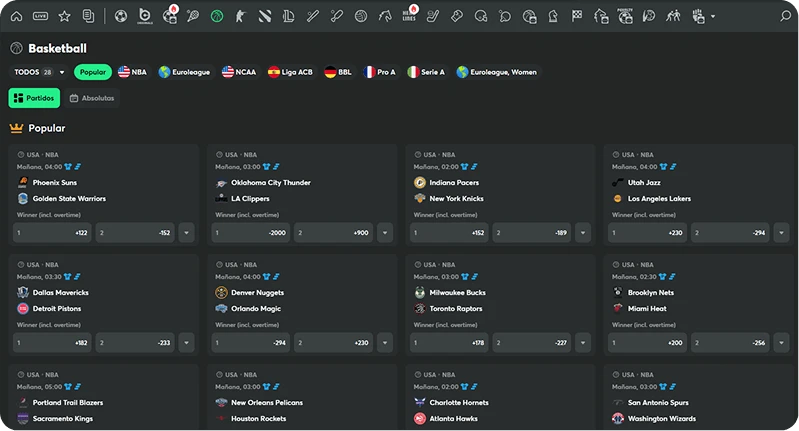Filter by NCAA league
Screen dimensions: 799x431
click(x=239, y=72)
